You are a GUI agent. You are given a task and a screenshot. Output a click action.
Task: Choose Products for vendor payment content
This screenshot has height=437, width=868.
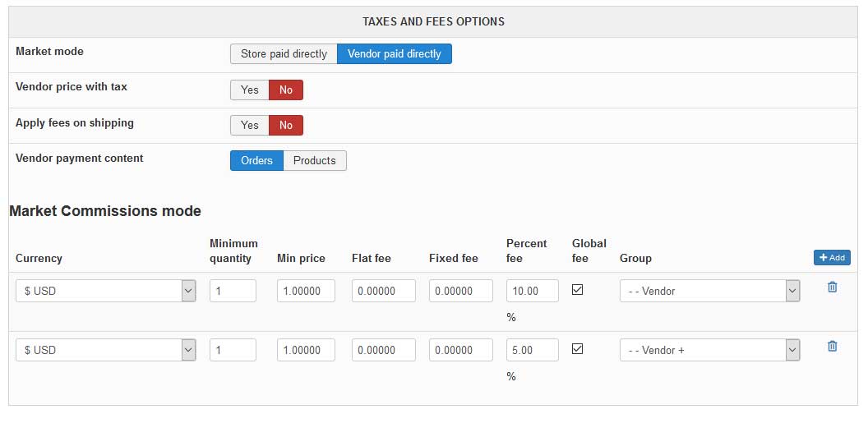(x=315, y=161)
